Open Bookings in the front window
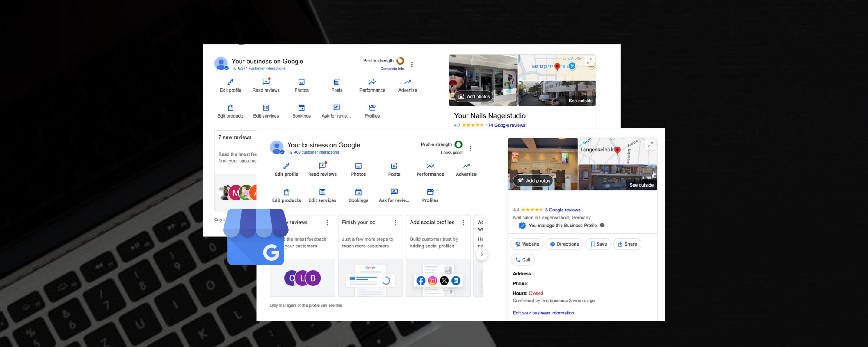The height and width of the screenshot is (347, 868). [x=358, y=196]
